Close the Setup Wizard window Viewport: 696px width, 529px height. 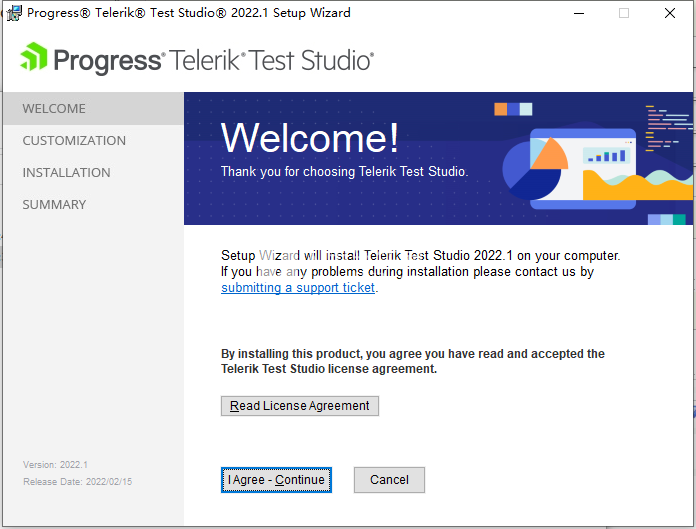[670, 13]
